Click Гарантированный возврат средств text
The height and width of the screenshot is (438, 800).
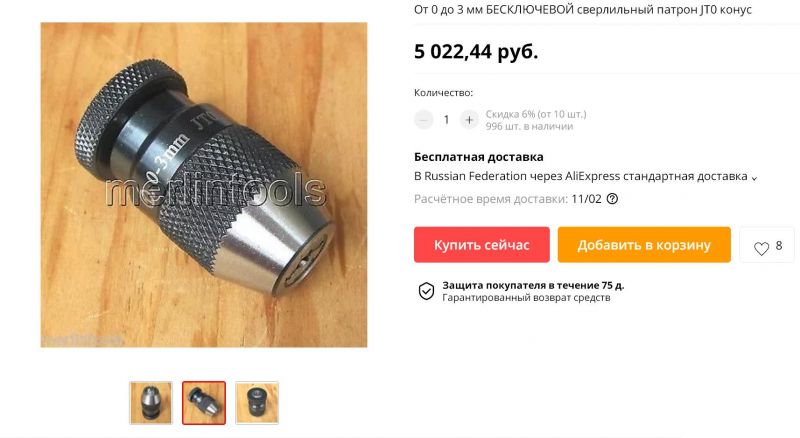click(526, 298)
